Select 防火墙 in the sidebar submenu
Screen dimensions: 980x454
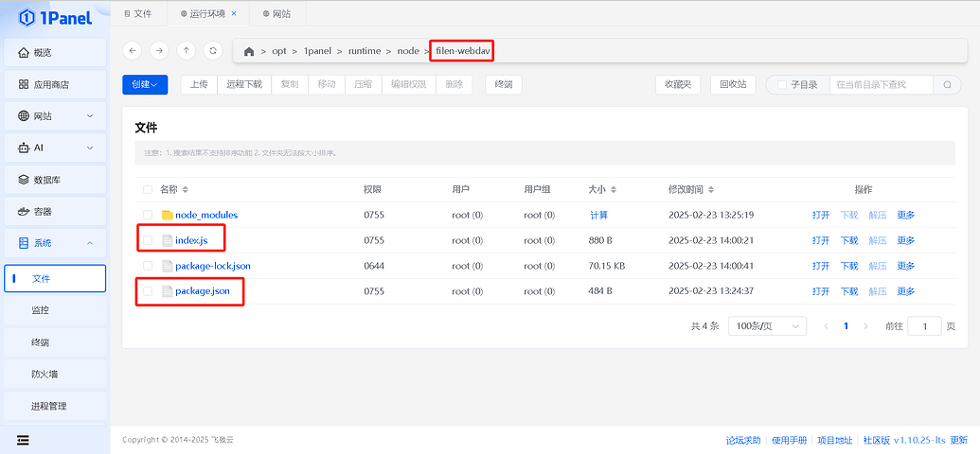(55, 374)
